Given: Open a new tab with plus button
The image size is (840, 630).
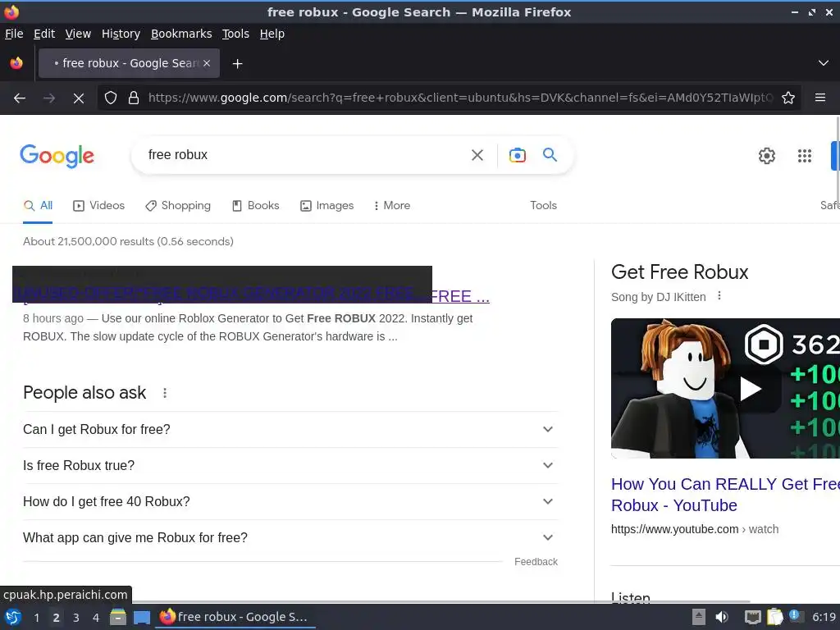Looking at the screenshot, I should tap(237, 64).
